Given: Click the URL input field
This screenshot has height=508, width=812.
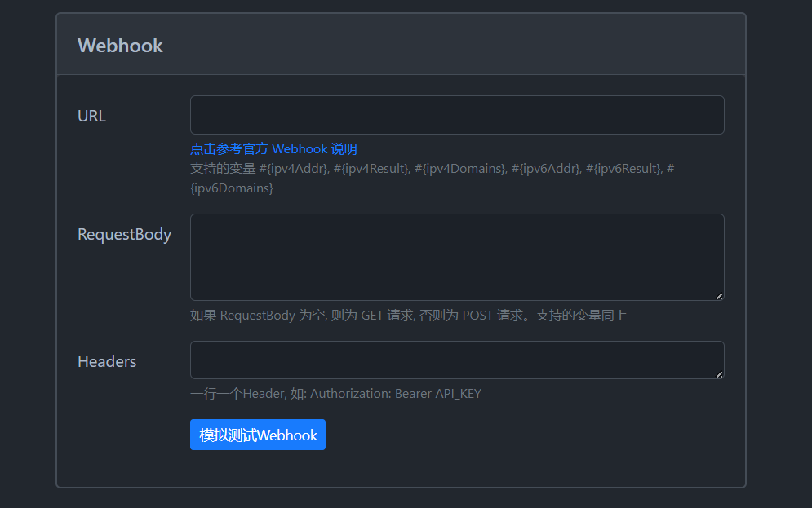Looking at the screenshot, I should [457, 115].
